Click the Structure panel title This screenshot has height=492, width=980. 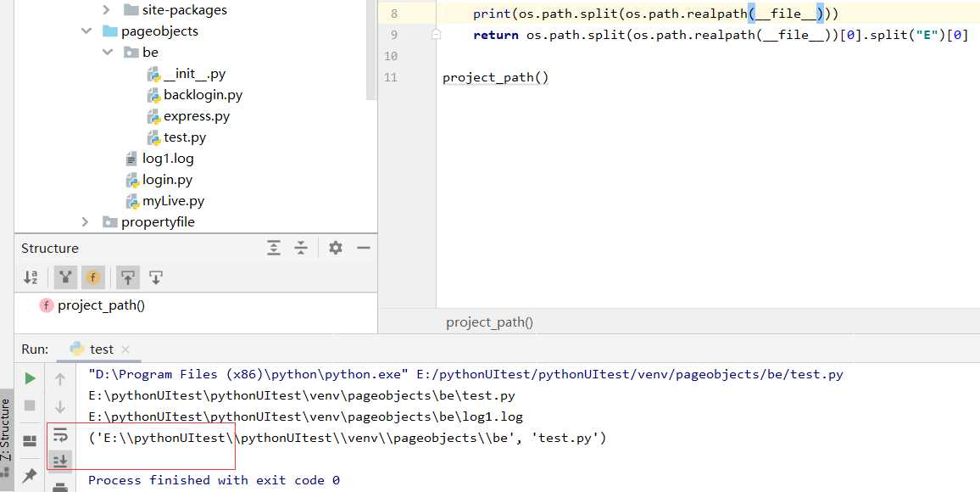(50, 249)
